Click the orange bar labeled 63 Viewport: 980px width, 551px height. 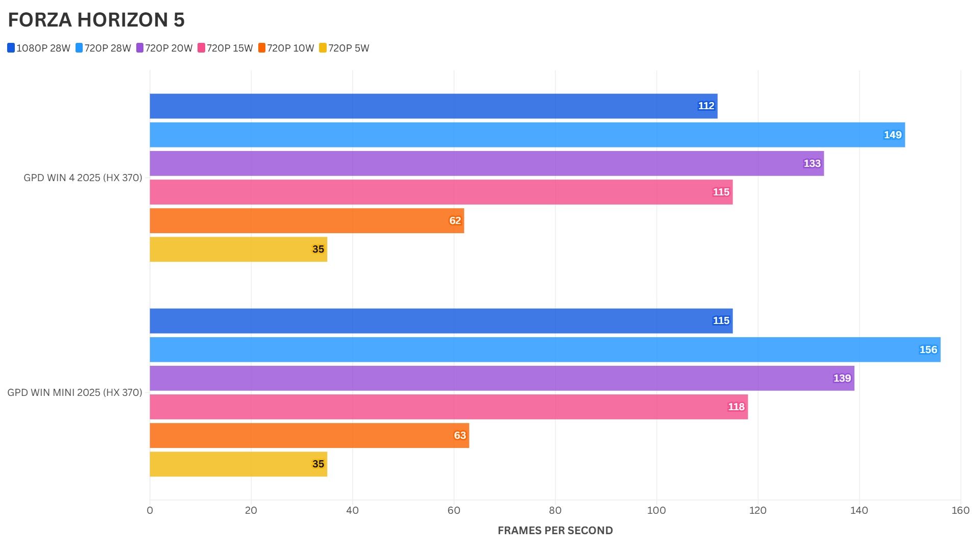coord(309,435)
